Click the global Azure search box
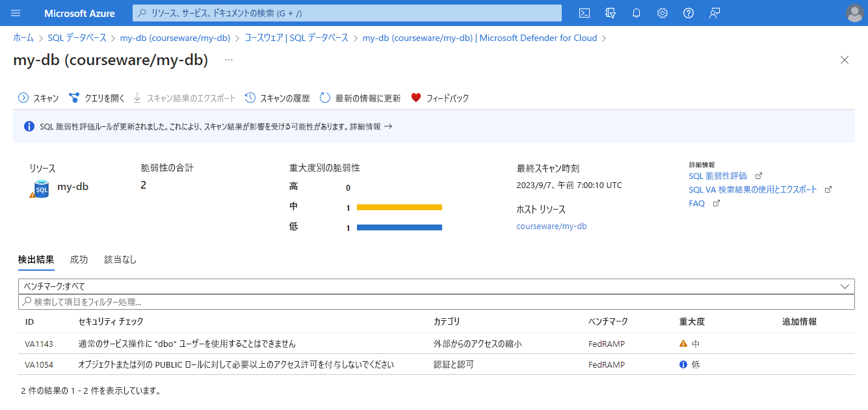Viewport: 868px width, 410px height. (347, 13)
